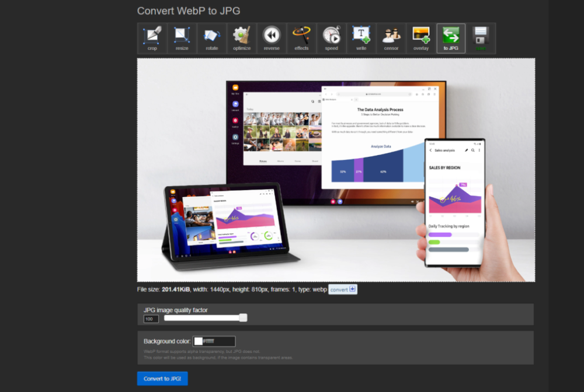The image size is (584, 392).
Task: Open the effects tool
Action: 301,38
